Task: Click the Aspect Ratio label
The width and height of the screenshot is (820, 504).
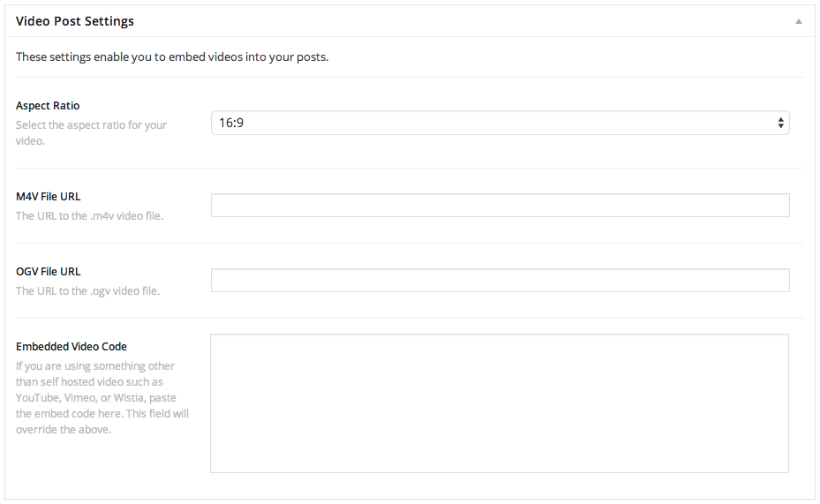Action: point(48,106)
